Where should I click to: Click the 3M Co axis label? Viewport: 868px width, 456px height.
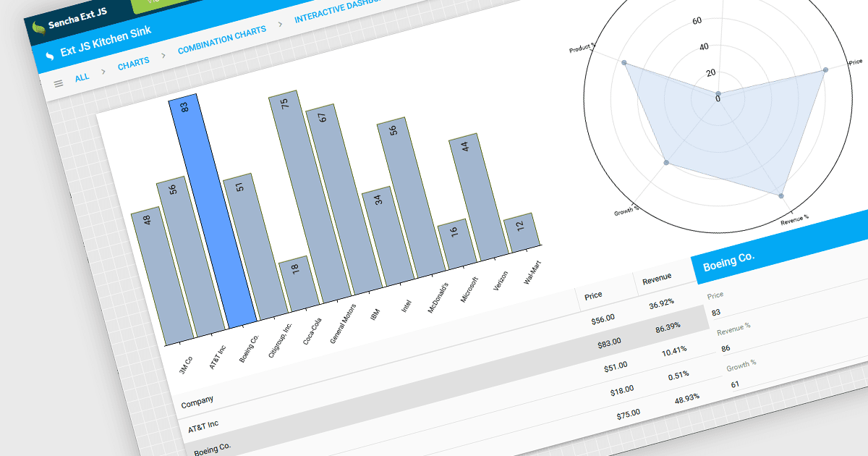click(x=185, y=364)
